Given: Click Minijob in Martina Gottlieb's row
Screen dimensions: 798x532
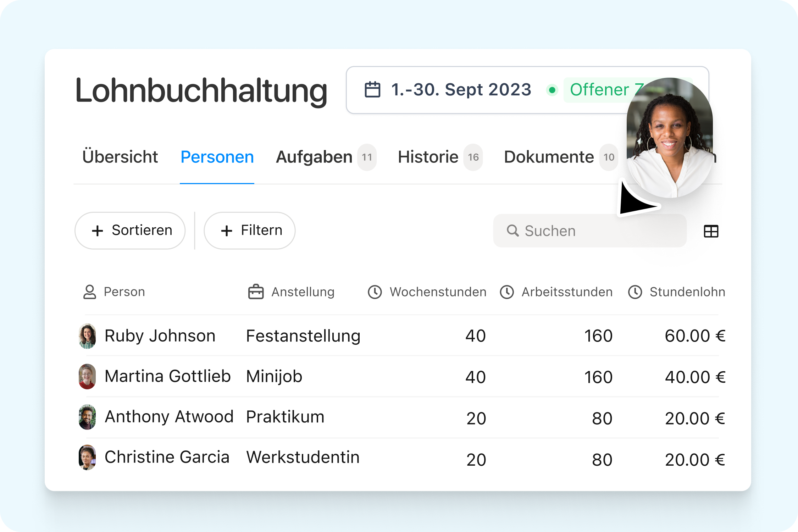Looking at the screenshot, I should [274, 376].
